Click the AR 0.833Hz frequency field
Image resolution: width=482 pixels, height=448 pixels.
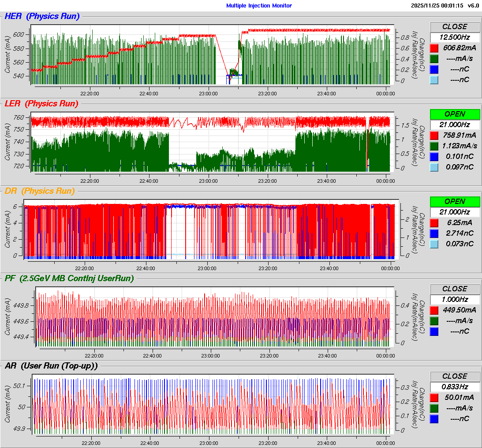pyautogui.click(x=455, y=387)
